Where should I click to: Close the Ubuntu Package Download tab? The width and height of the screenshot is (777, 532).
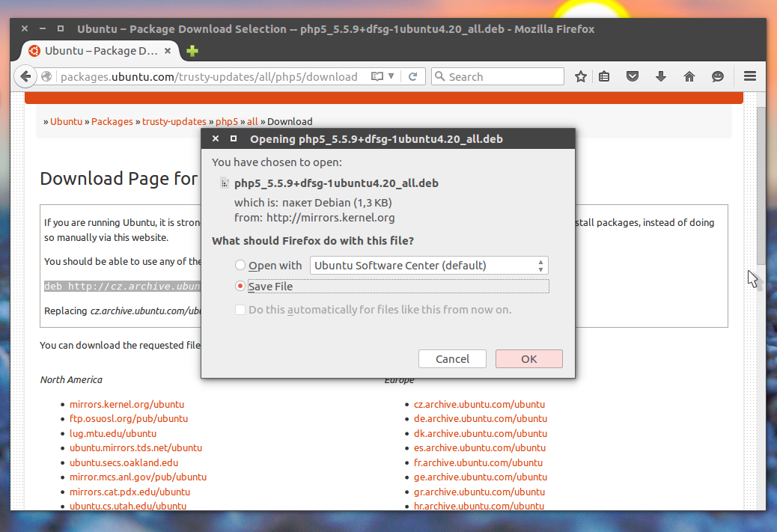pyautogui.click(x=168, y=51)
